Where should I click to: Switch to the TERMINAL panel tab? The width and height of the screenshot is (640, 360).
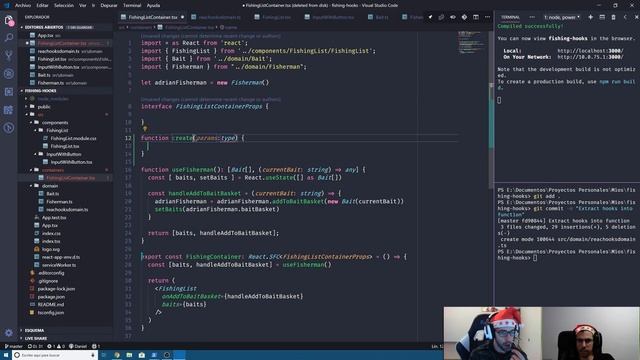[x=510, y=17]
